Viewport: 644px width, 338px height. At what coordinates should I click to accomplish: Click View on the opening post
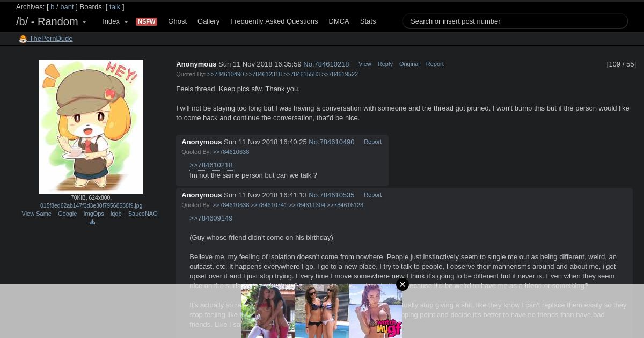[365, 64]
